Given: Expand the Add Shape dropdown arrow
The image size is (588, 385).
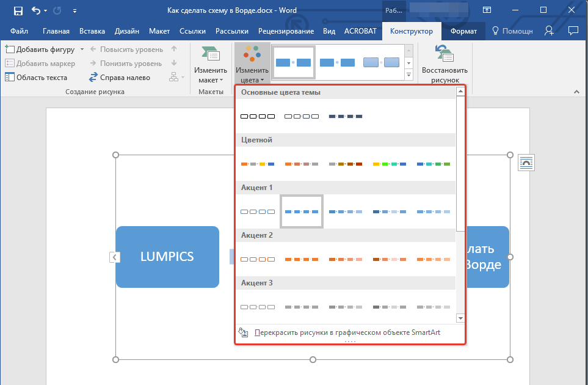Looking at the screenshot, I should [79, 50].
